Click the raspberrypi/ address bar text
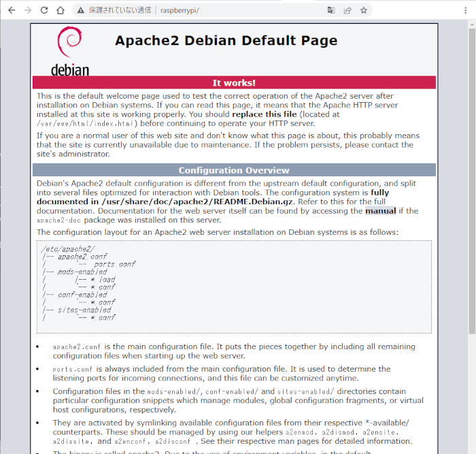 [180, 11]
